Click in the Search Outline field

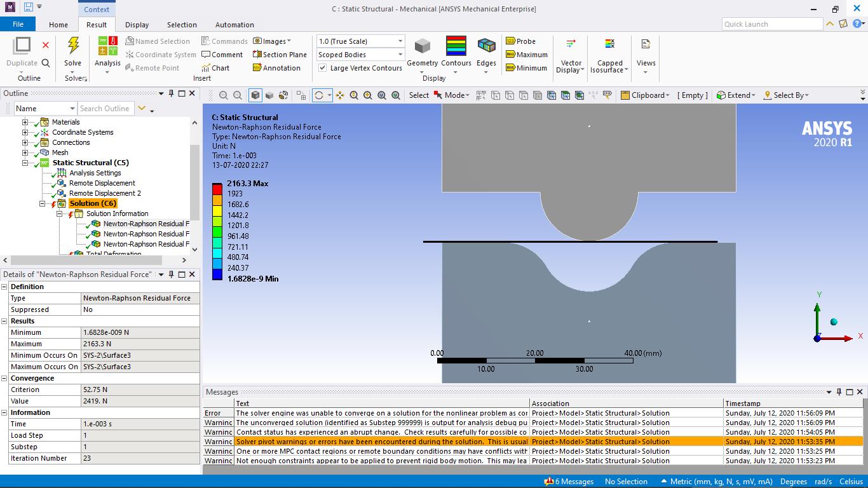coord(105,109)
